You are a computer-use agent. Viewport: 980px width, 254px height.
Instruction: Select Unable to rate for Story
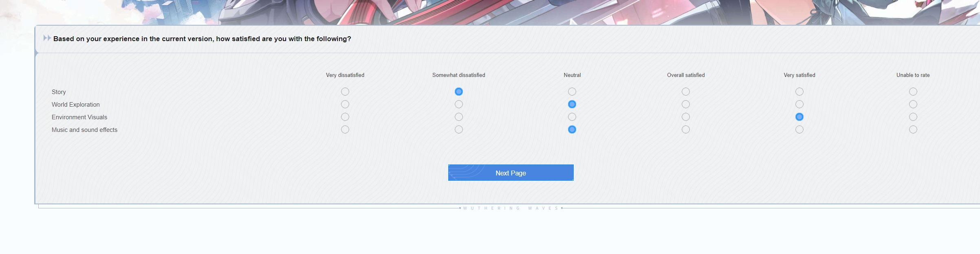[913, 92]
